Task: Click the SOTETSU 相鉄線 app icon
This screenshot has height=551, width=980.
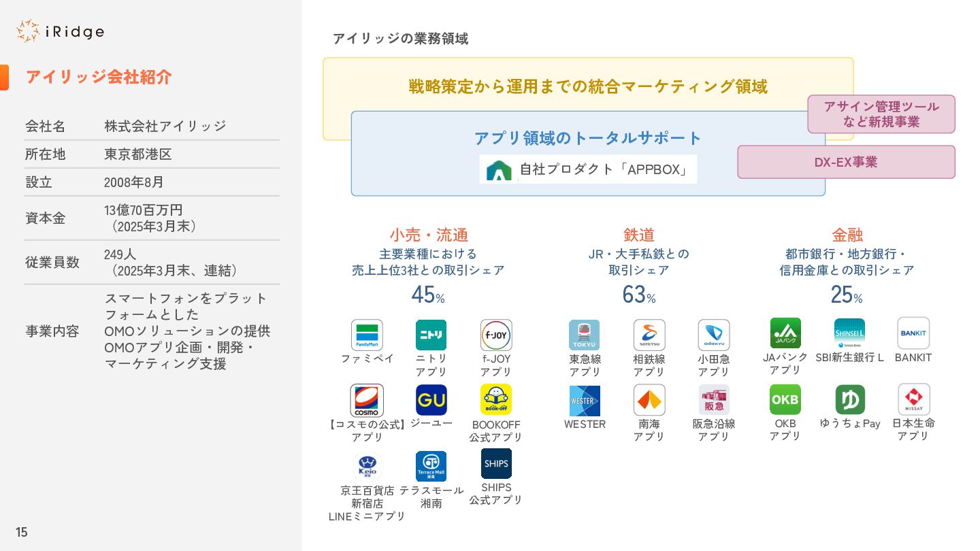Action: [649, 335]
